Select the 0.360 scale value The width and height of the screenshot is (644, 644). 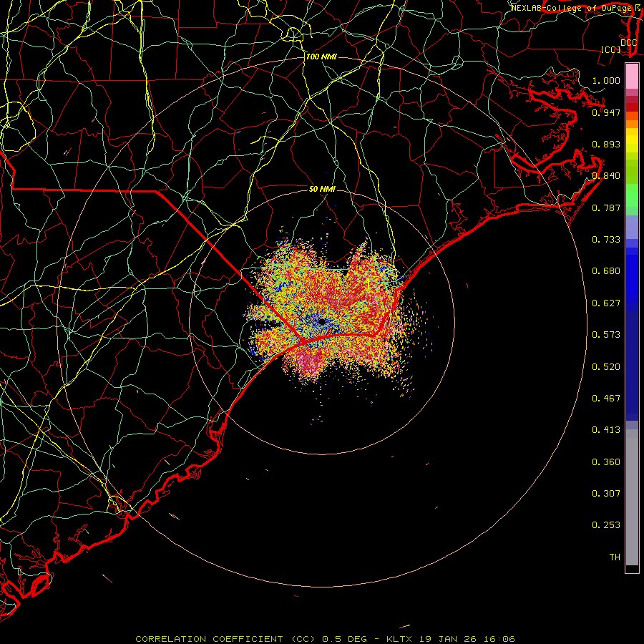(606, 462)
